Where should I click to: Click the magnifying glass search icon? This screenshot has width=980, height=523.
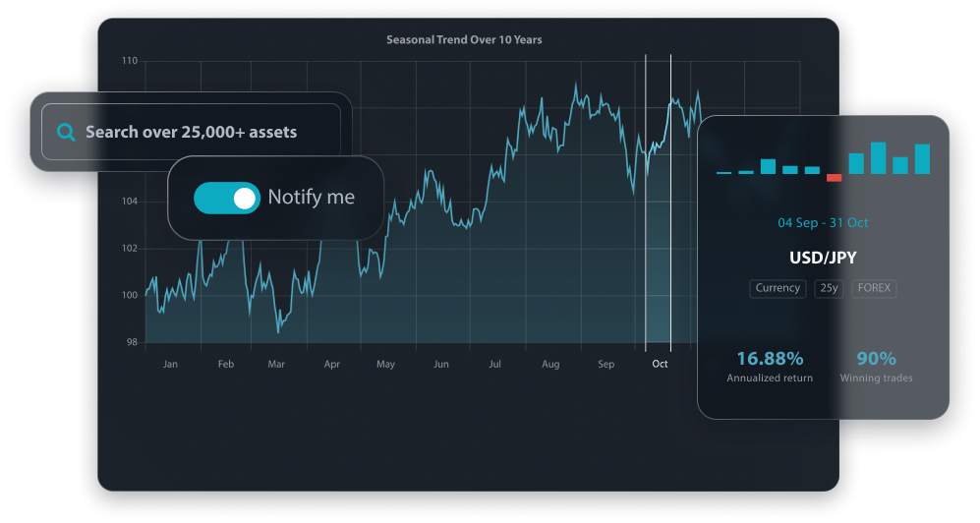pyautogui.click(x=67, y=132)
